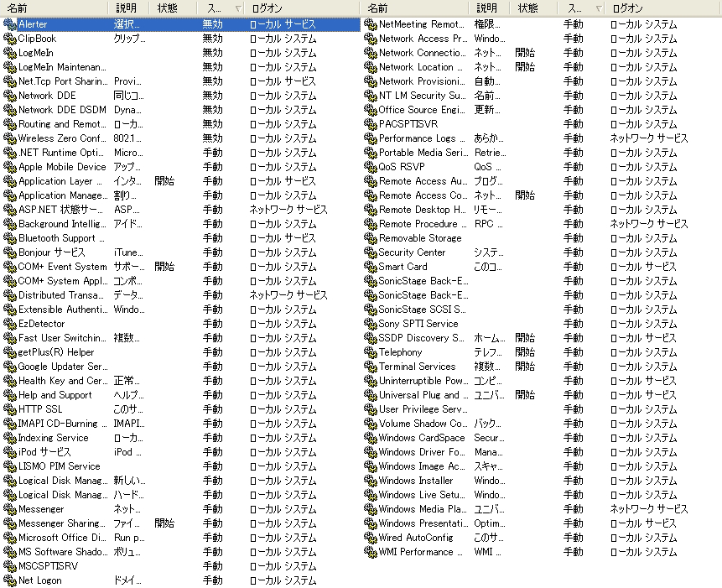Click the gear icon beside PACSPTISVR
This screenshot has height=588, width=722.
point(370,124)
